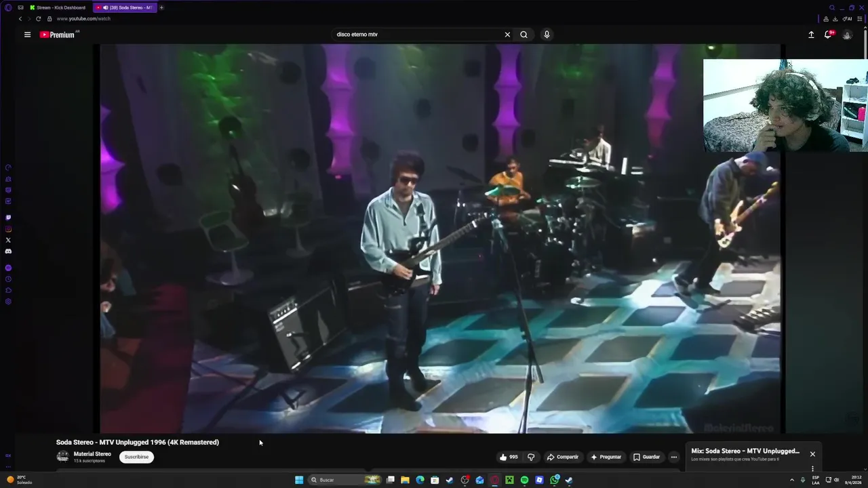Open Twitch in Opera sidebar
The width and height of the screenshot is (868, 488).
(x=8, y=218)
